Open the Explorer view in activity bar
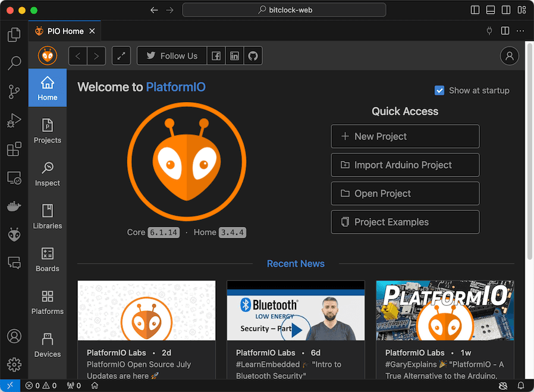 coord(14,34)
